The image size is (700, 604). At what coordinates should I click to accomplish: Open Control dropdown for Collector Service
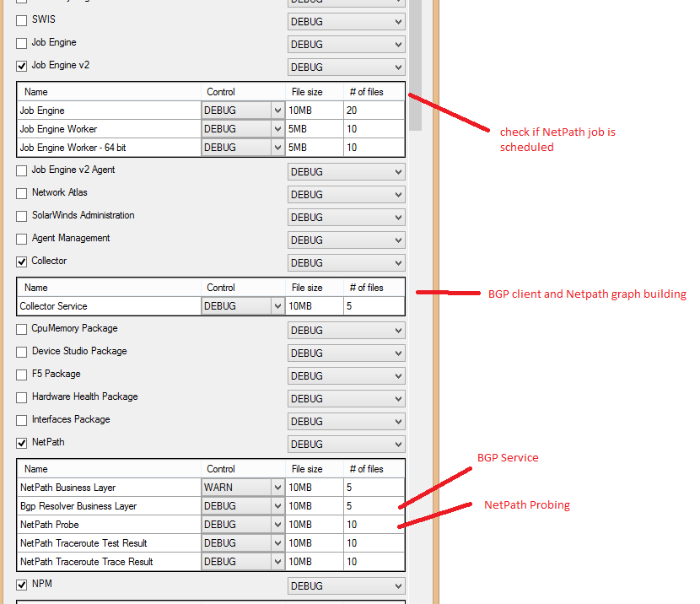pyautogui.click(x=243, y=306)
